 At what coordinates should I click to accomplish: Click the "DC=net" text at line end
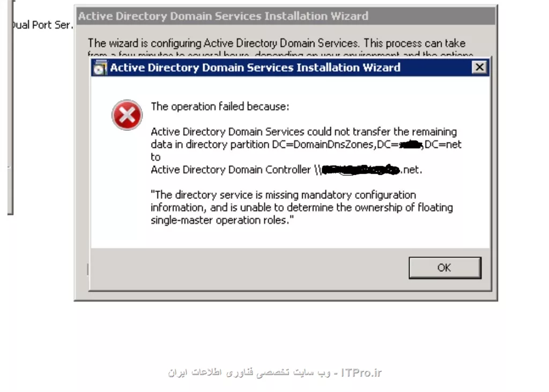(x=443, y=144)
